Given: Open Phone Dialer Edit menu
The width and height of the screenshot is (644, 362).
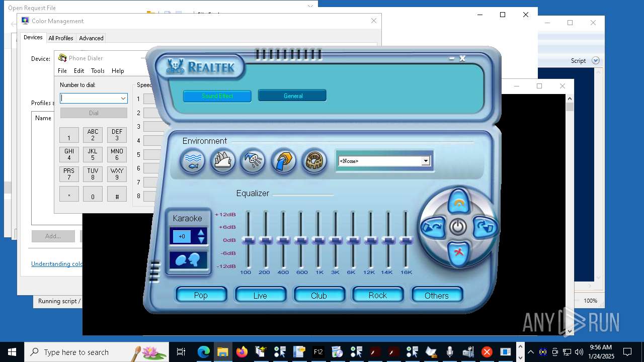Looking at the screenshot, I should (x=79, y=71).
